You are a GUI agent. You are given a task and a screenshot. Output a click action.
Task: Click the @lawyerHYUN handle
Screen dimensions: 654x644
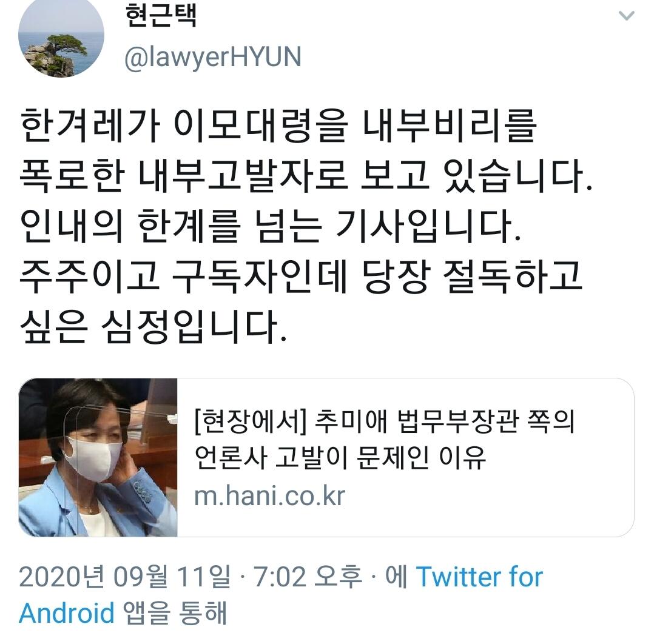(213, 57)
